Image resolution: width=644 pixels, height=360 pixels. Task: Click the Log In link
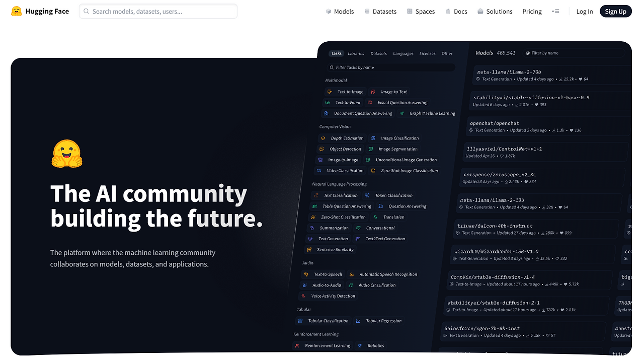585,11
